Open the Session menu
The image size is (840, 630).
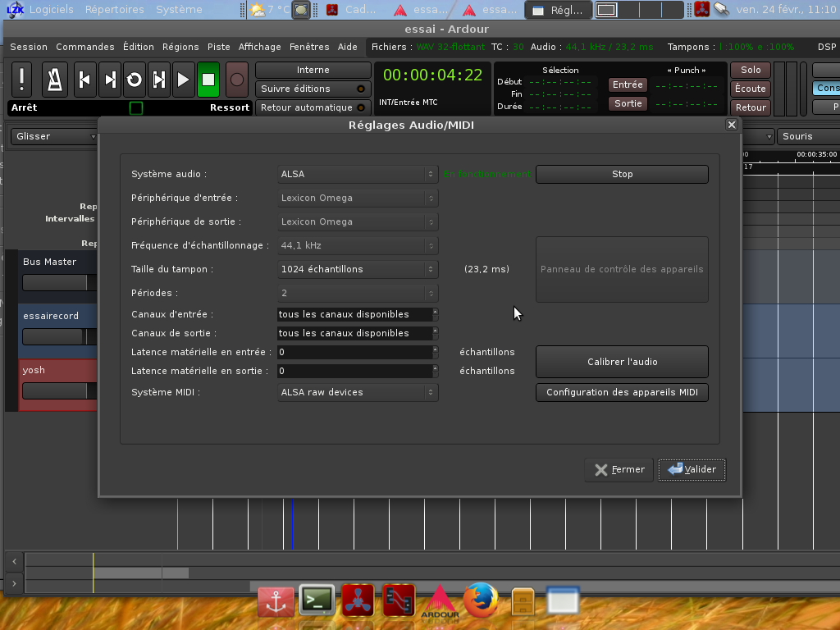pyautogui.click(x=29, y=47)
